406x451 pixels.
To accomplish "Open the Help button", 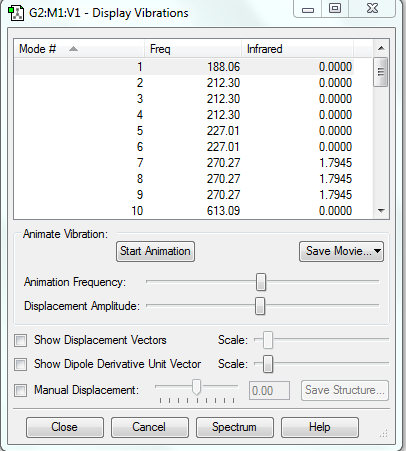I will (320, 427).
